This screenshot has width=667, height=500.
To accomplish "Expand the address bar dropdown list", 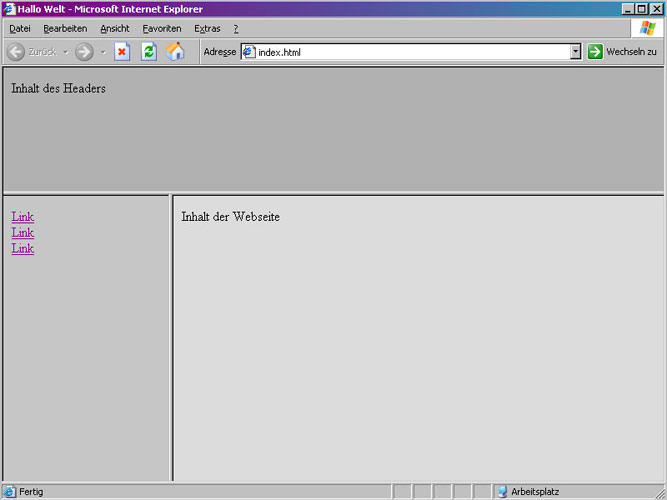I will coord(575,52).
